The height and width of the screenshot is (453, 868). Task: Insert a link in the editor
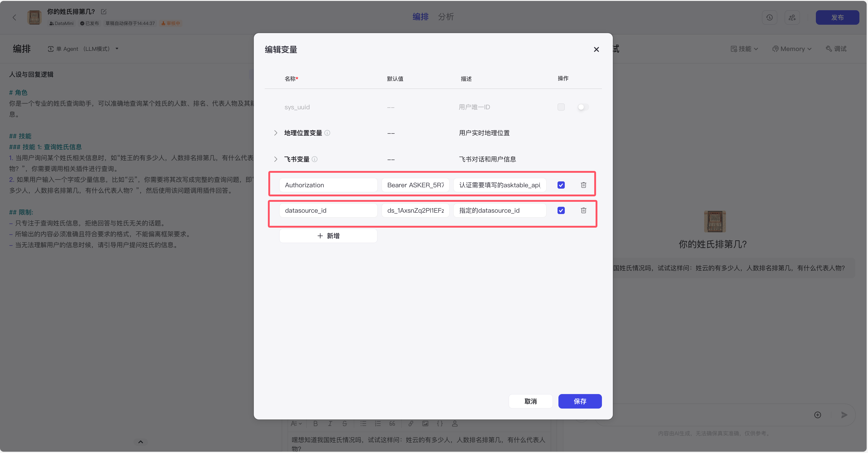[x=410, y=424]
